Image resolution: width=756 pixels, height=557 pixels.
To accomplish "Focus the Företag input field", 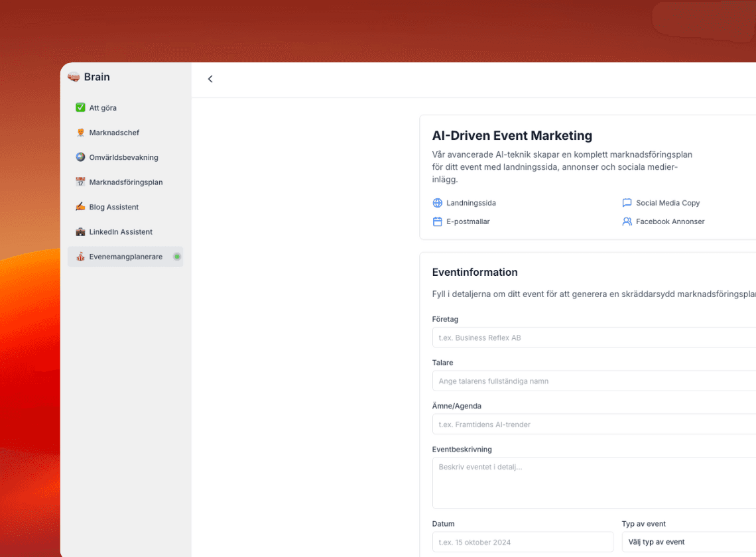I will coord(594,338).
